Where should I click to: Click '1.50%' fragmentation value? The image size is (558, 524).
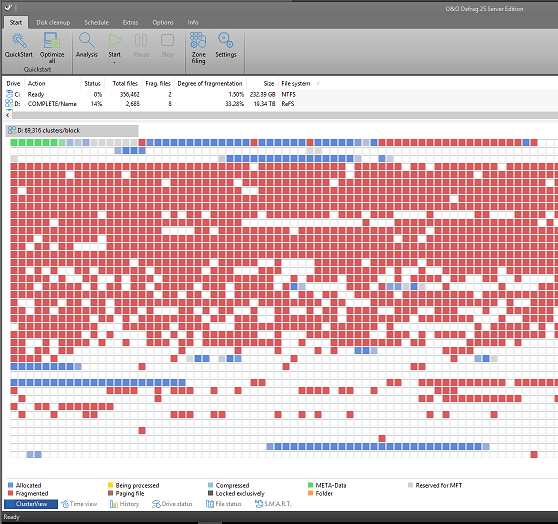coord(236,94)
